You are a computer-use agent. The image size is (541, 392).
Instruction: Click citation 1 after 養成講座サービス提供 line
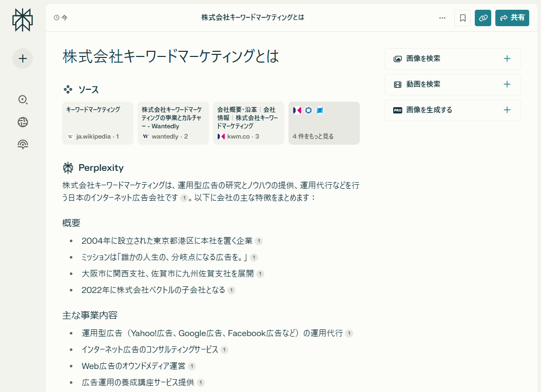pyautogui.click(x=201, y=383)
